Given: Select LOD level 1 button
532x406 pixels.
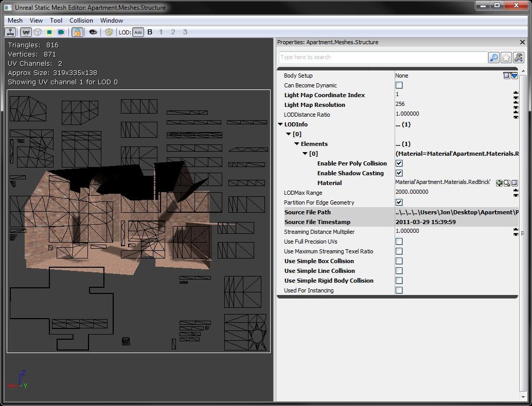Looking at the screenshot, I should pyautogui.click(x=161, y=32).
